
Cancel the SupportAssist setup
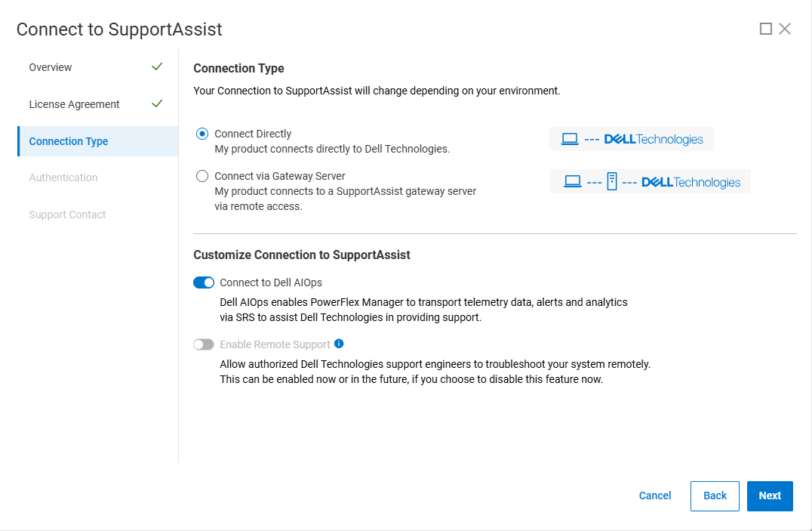[654, 495]
